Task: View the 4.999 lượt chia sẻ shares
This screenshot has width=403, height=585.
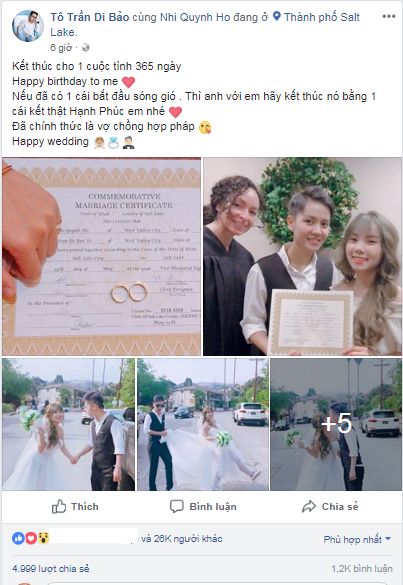Action: coord(51,569)
